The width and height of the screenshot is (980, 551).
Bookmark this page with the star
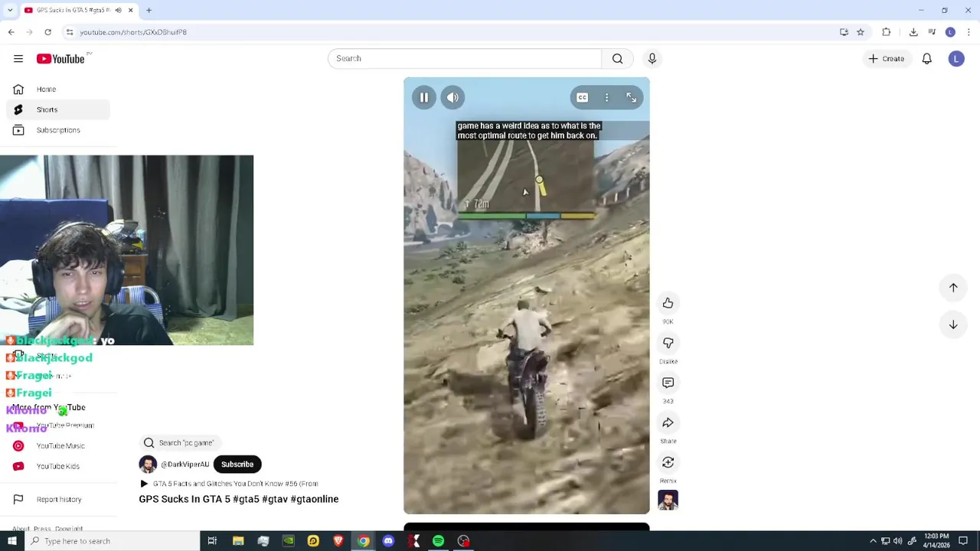[x=861, y=32]
